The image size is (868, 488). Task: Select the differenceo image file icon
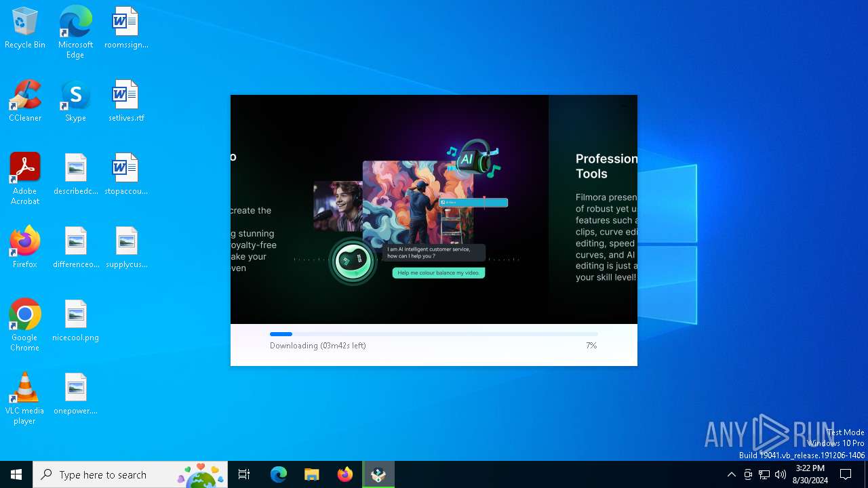click(75, 248)
